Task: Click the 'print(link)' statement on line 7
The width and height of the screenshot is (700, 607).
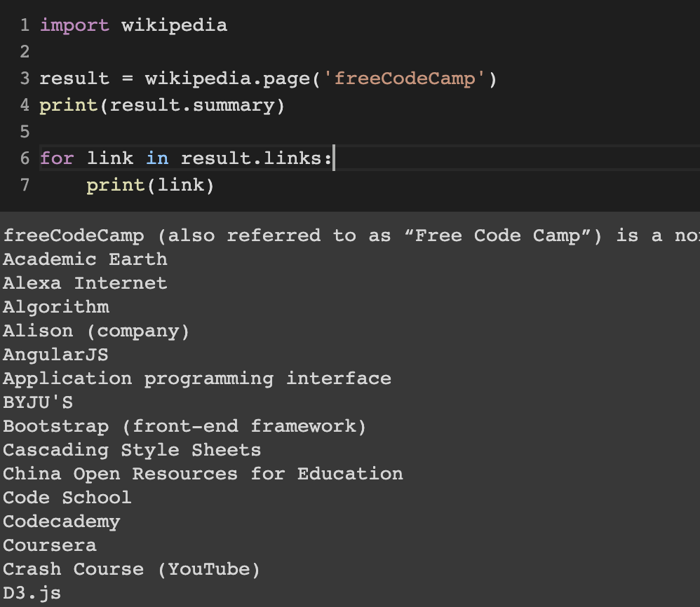Action: coord(150,185)
